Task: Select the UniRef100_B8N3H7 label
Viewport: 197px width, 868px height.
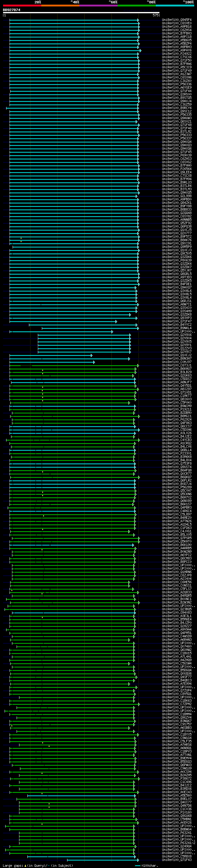Action: pos(177,358)
